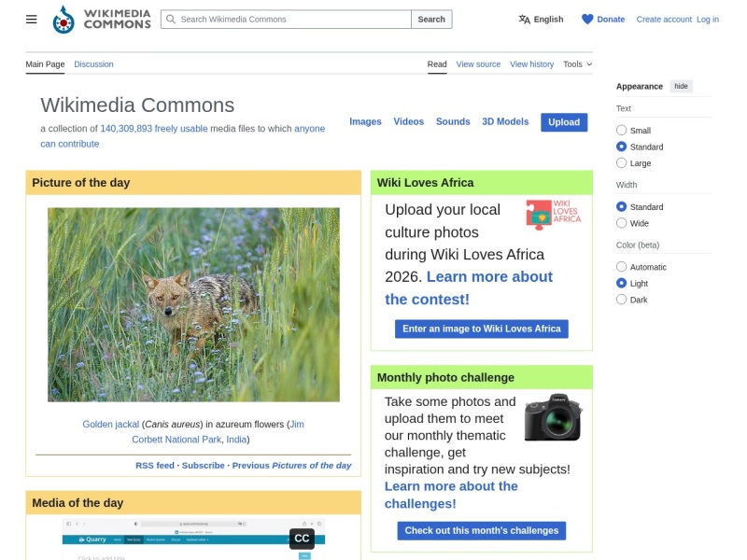
Task: Open the hamburger main menu
Action: pyautogui.click(x=32, y=19)
